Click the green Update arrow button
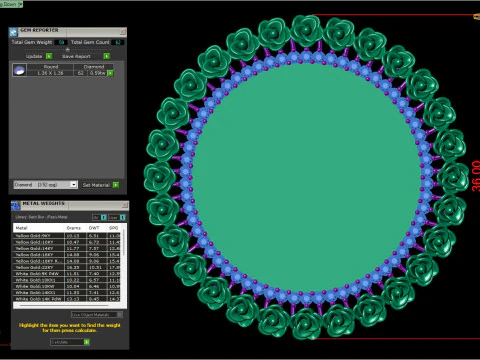The width and height of the screenshot is (480, 360). 49,56
